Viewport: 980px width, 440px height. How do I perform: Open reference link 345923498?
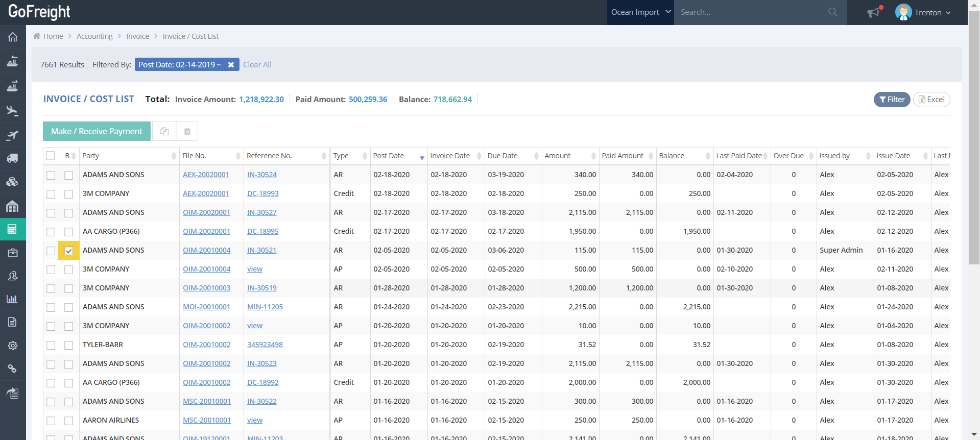(265, 345)
